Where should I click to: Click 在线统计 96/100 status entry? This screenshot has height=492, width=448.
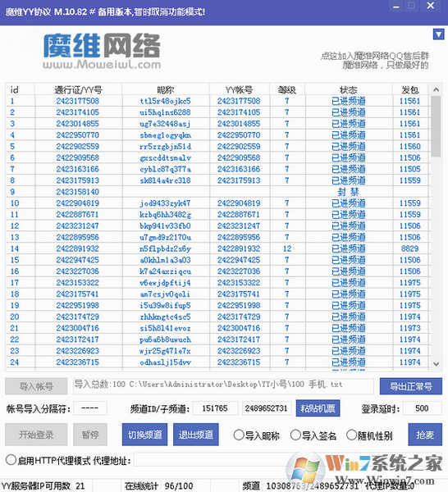[159, 486]
